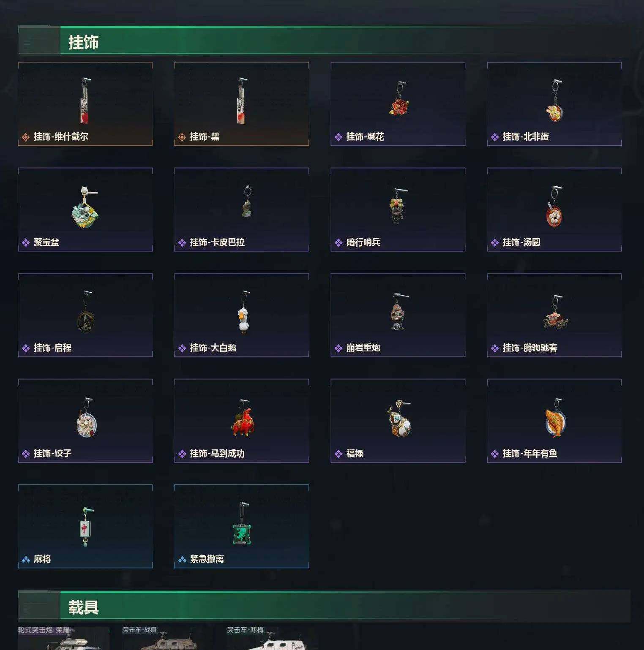This screenshot has height=650, width=644.
Task: Pick the 麻将 mahjong tile charm
Action: (85, 527)
